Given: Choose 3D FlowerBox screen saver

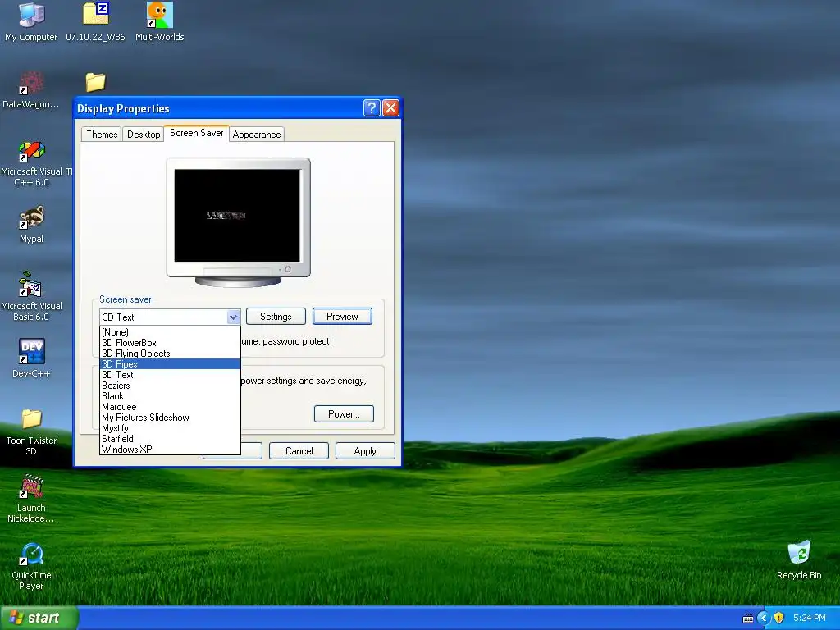Looking at the screenshot, I should click(170, 343).
